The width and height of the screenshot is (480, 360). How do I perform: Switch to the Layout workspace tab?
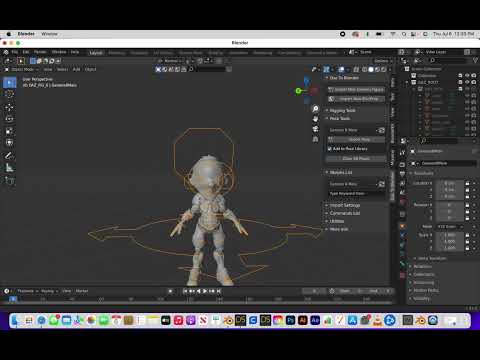click(x=96, y=53)
